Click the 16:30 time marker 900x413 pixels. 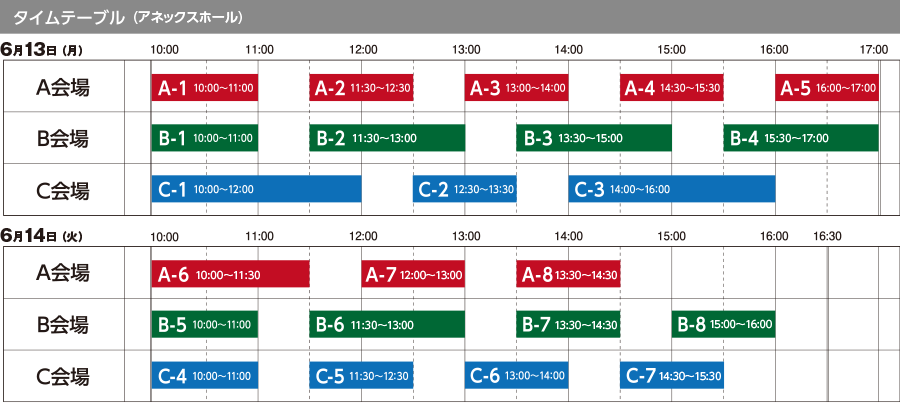828,237
